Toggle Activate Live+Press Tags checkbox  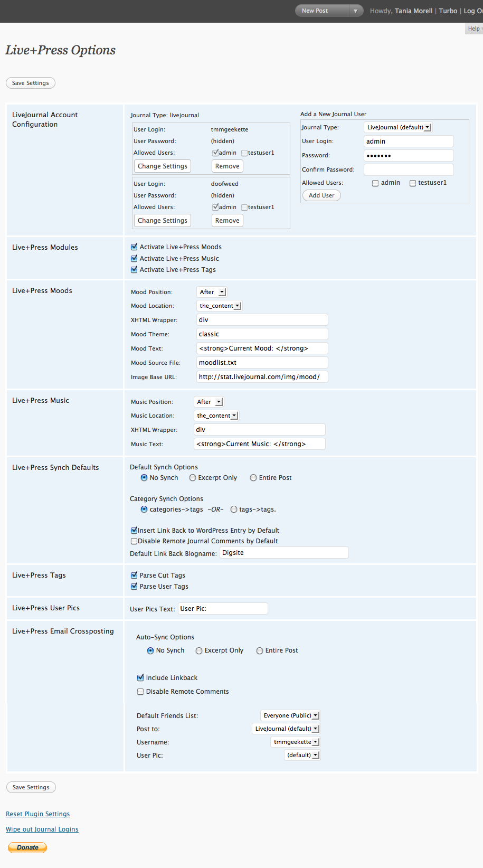(x=134, y=269)
